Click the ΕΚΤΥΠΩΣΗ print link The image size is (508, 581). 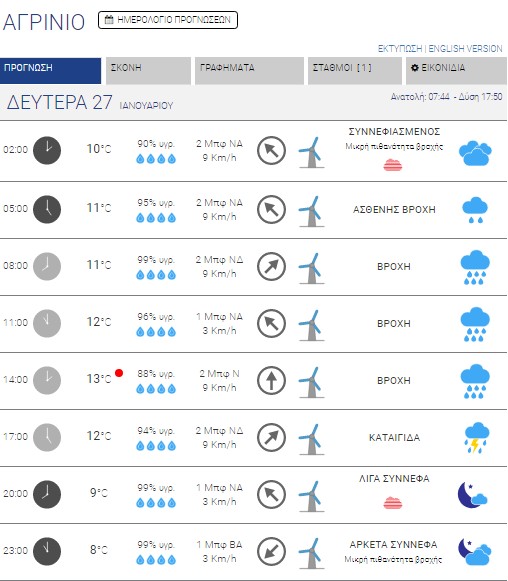click(400, 49)
